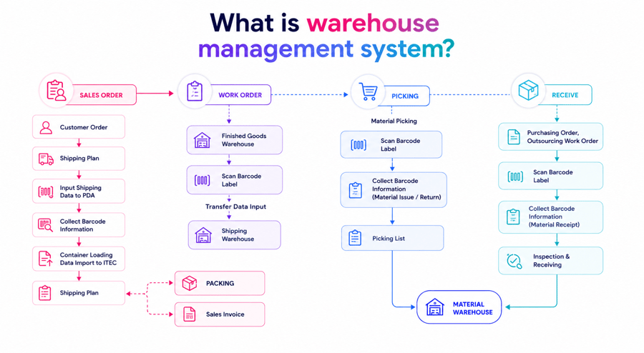
Task: Click the Inspection & Receiving checkmark icon
Action: [514, 261]
